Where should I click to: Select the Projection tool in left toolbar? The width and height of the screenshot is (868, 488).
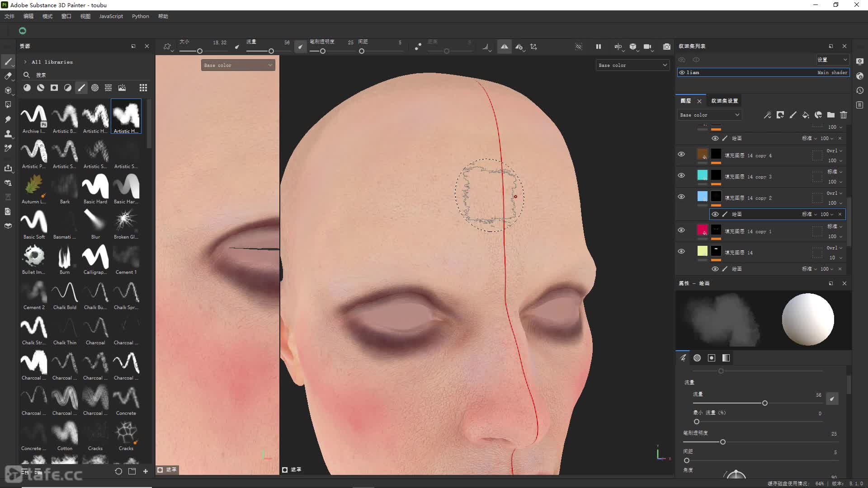pos(8,90)
